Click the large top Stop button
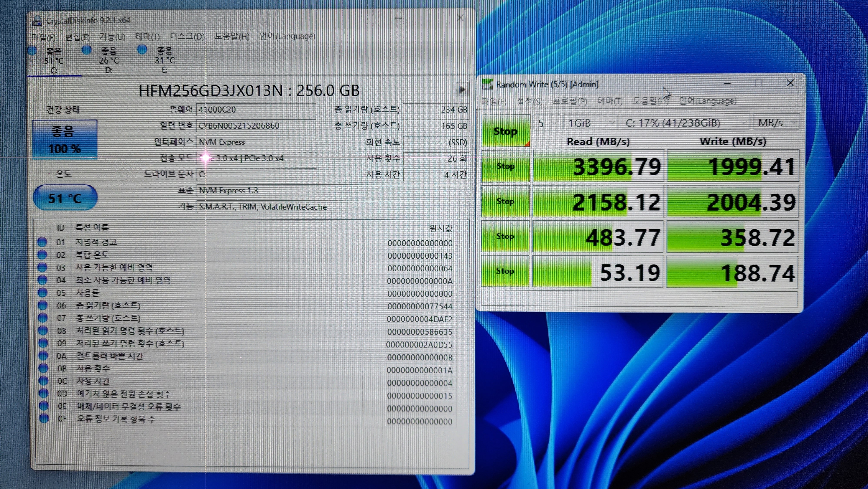The image size is (868, 489). (505, 131)
